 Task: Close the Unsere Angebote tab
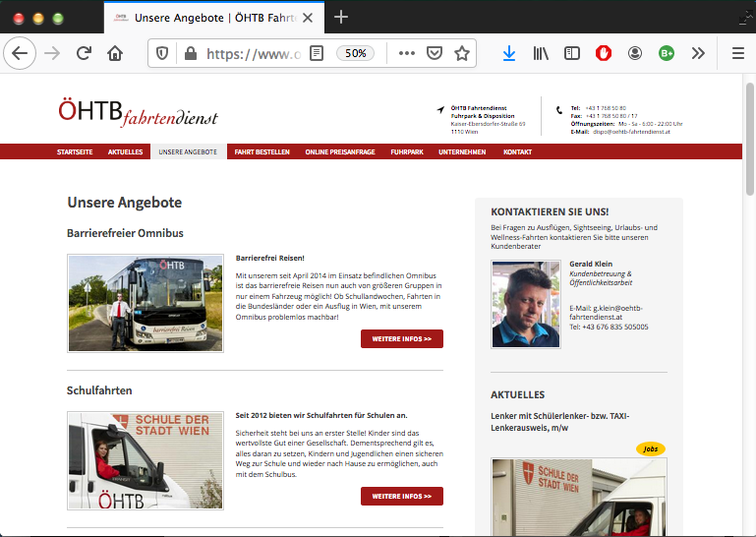(308, 18)
